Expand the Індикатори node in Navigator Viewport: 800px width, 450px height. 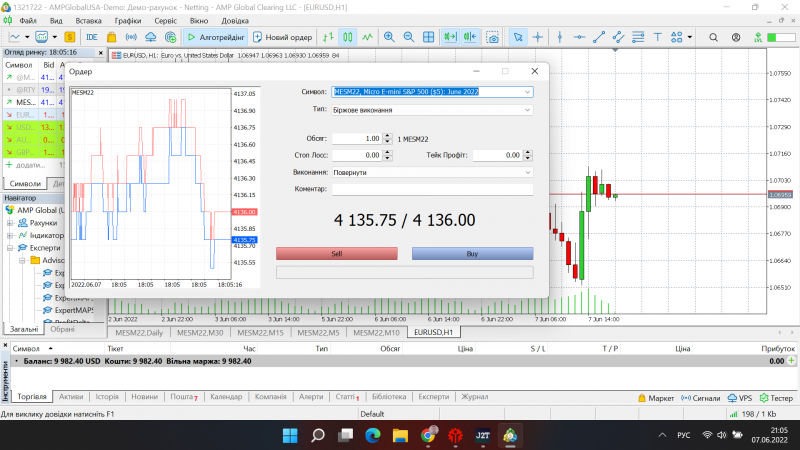(10, 235)
